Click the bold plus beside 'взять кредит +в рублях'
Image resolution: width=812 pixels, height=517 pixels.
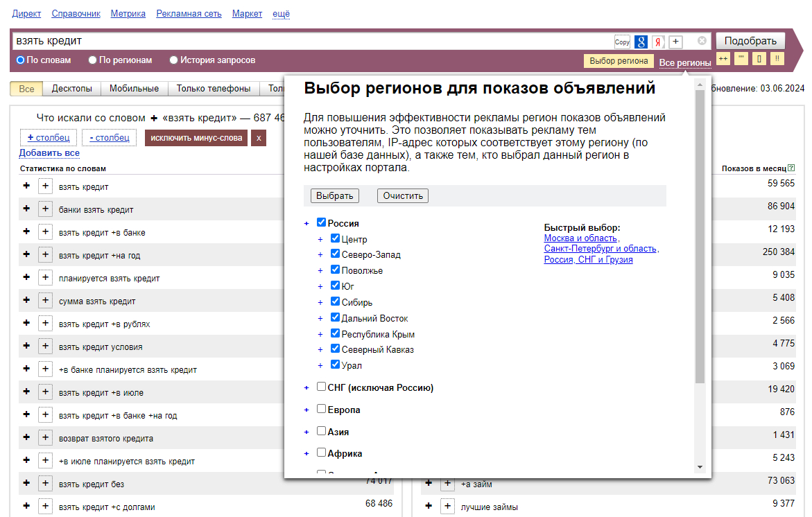click(26, 323)
